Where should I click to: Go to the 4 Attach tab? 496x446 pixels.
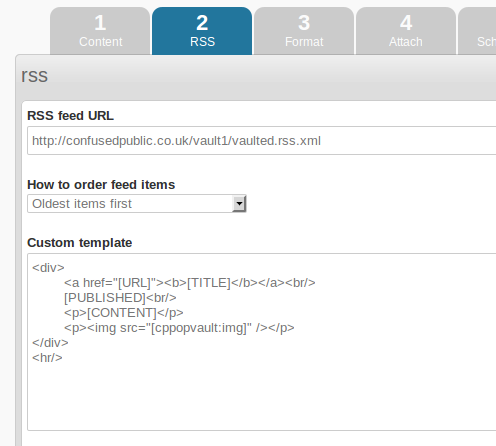406,31
